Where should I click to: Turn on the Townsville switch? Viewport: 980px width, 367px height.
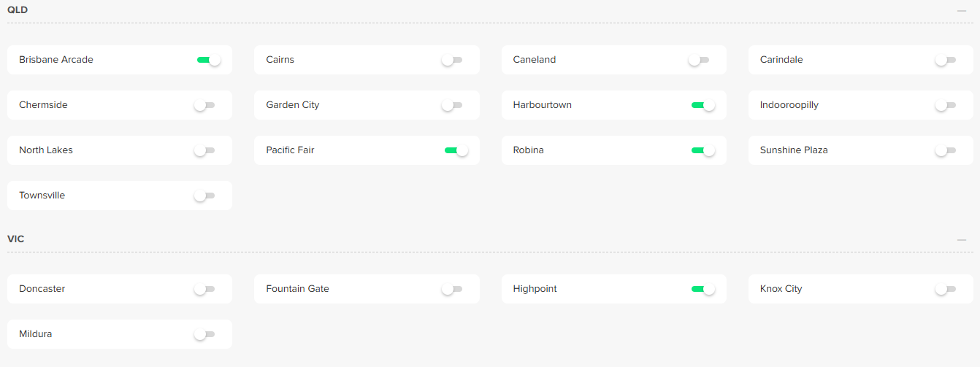tap(204, 196)
